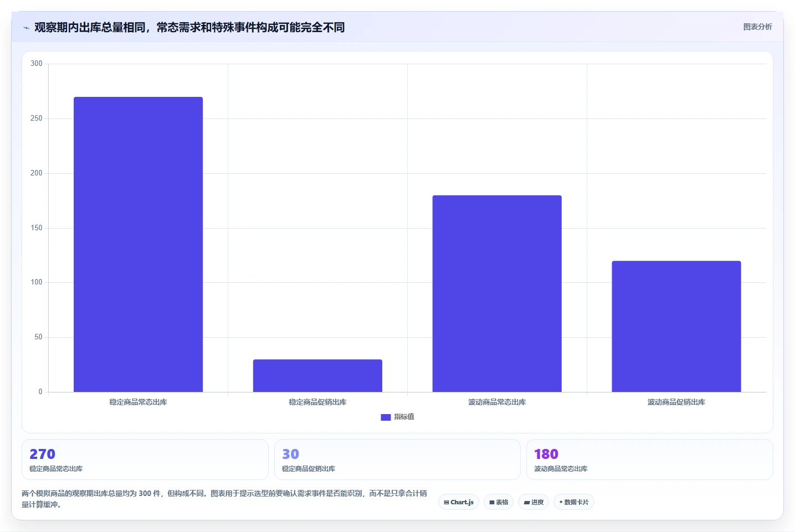Select the 波动商品促销出库 bar in the chart
The height and width of the screenshot is (532, 795).
(676, 326)
